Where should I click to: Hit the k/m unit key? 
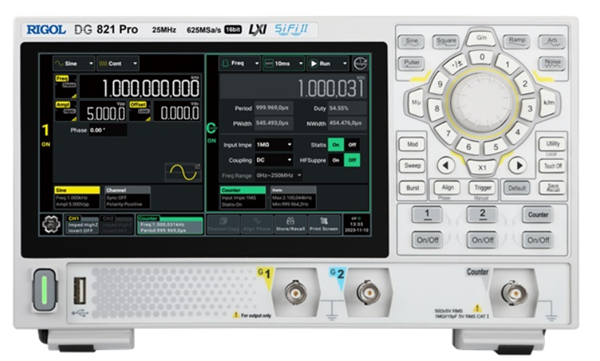click(549, 103)
